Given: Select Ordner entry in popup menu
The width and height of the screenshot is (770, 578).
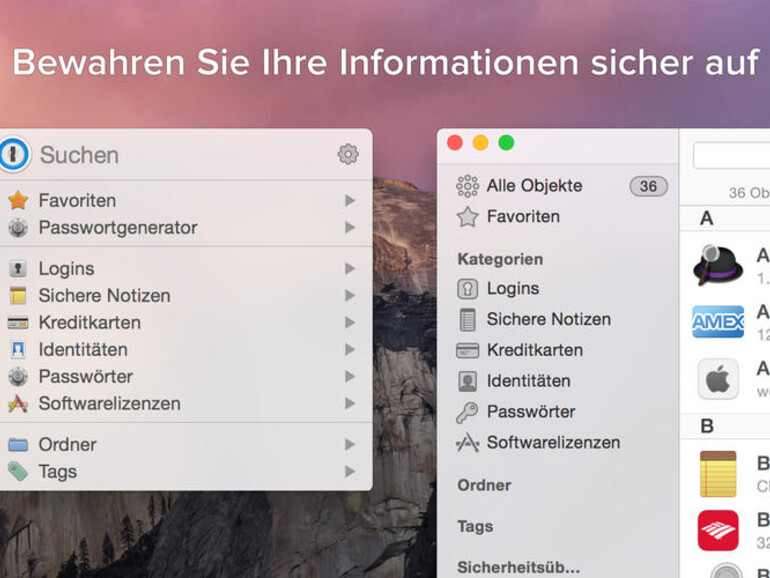Looking at the screenshot, I should (x=184, y=444).
